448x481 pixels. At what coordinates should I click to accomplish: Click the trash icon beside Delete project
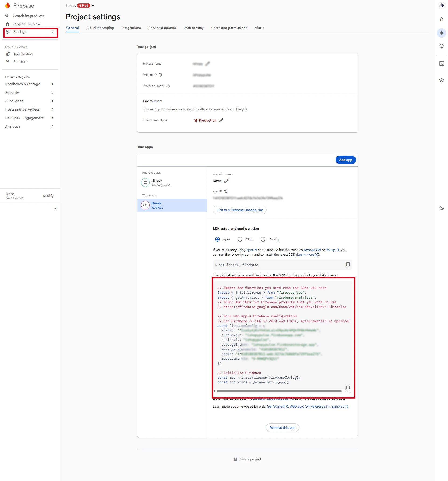point(235,459)
